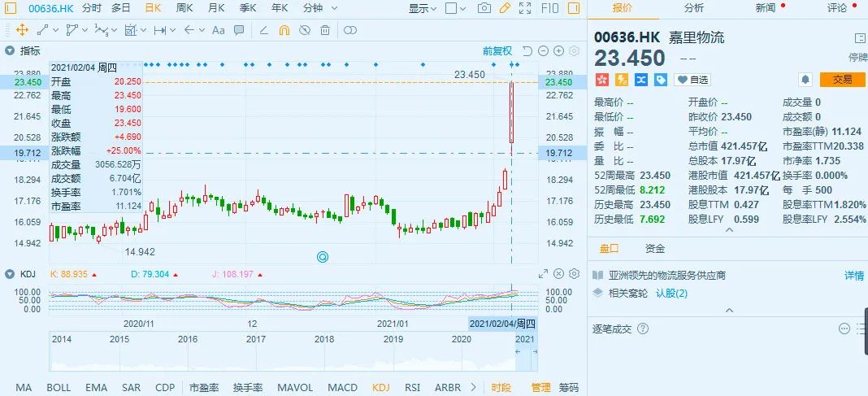Image resolution: width=868 pixels, height=396 pixels.
Task: Add a comment bubble annotation
Action: (x=239, y=30)
